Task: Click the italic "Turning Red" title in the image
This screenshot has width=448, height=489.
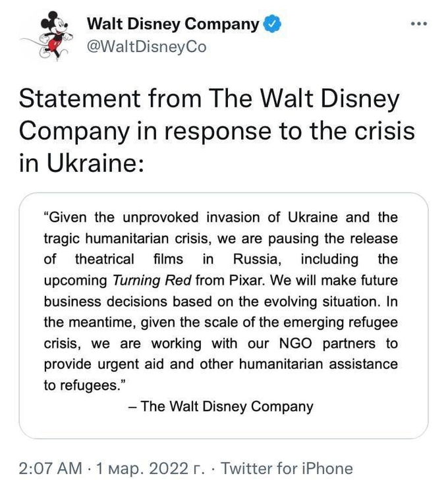Action: [152, 281]
